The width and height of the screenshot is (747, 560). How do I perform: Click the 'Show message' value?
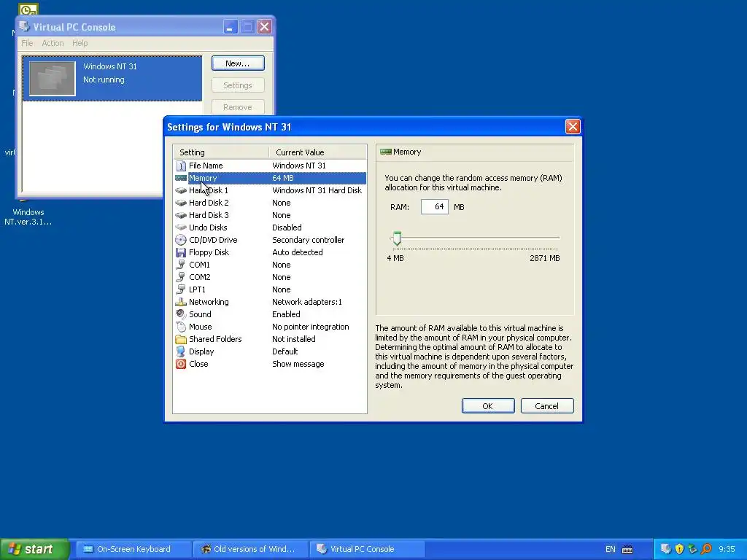tap(298, 364)
